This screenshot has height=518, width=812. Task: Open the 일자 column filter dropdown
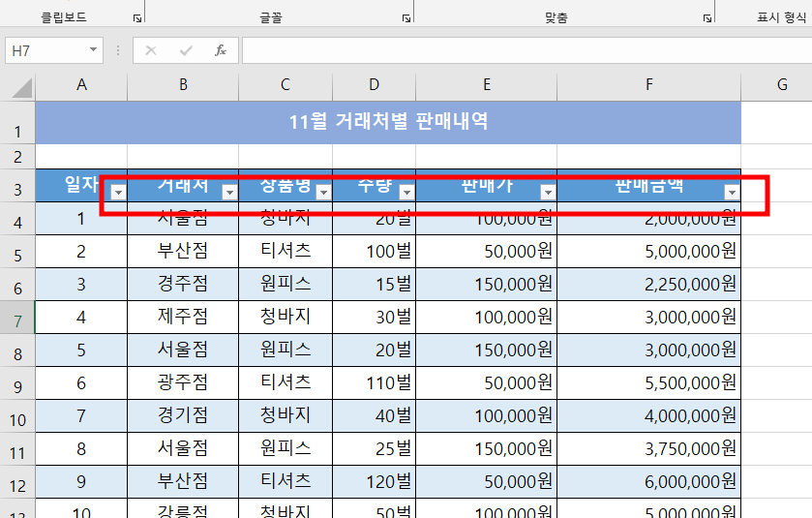pos(119,192)
